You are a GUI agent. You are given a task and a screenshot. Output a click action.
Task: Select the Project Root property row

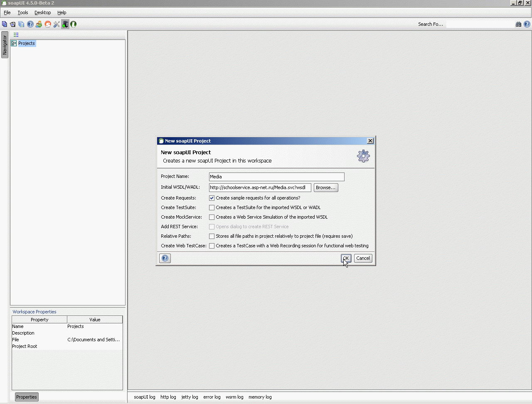(67, 346)
